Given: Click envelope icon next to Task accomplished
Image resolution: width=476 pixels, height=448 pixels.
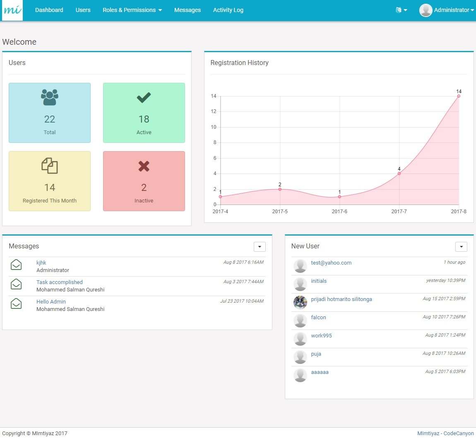Looking at the screenshot, I should pos(16,284).
